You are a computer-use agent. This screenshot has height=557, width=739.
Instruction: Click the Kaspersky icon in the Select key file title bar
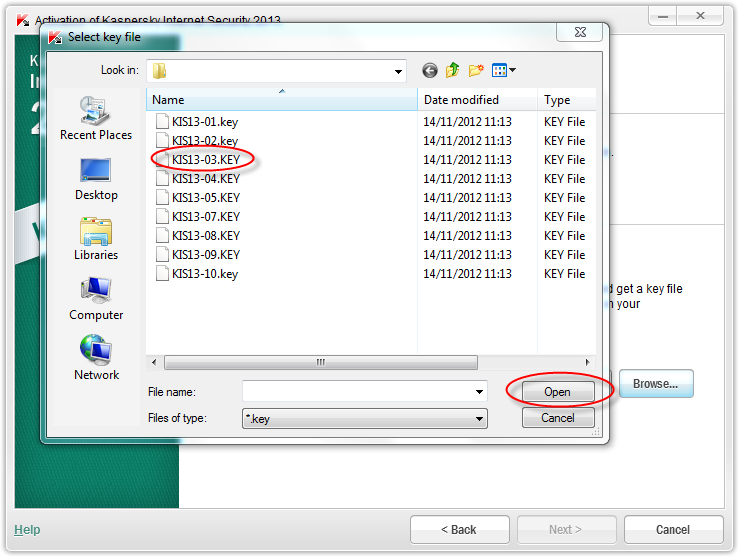point(55,37)
